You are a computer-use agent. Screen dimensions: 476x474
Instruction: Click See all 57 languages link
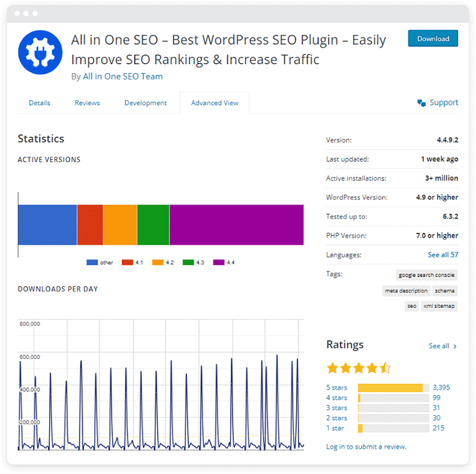point(443,254)
